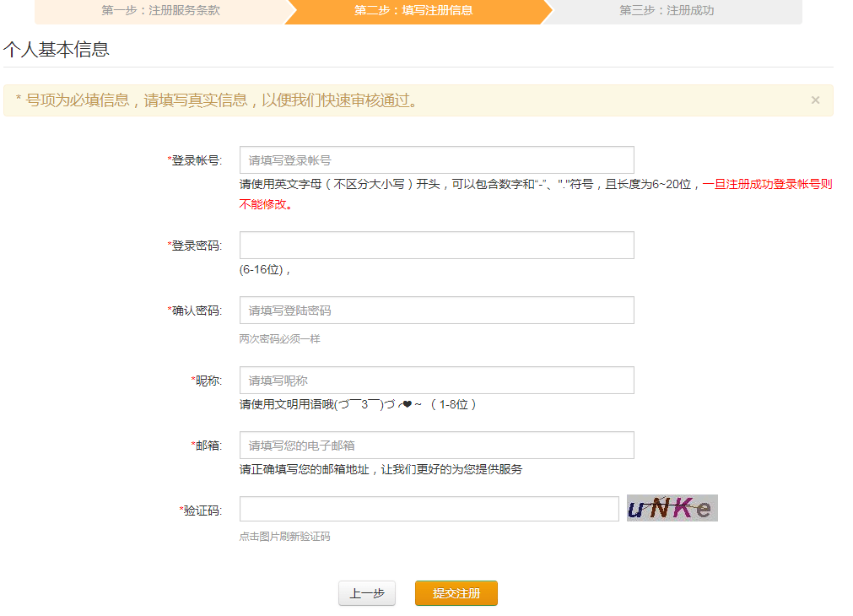
Task: Click the captcha image to refresh it
Action: [x=672, y=508]
